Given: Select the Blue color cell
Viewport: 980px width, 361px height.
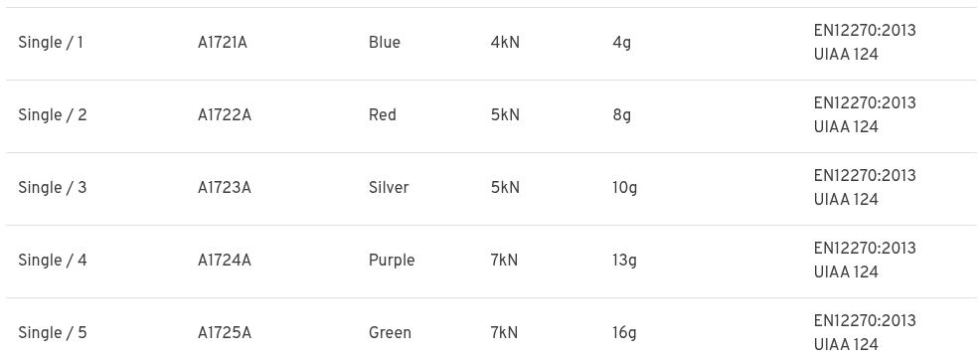Looking at the screenshot, I should [x=385, y=43].
